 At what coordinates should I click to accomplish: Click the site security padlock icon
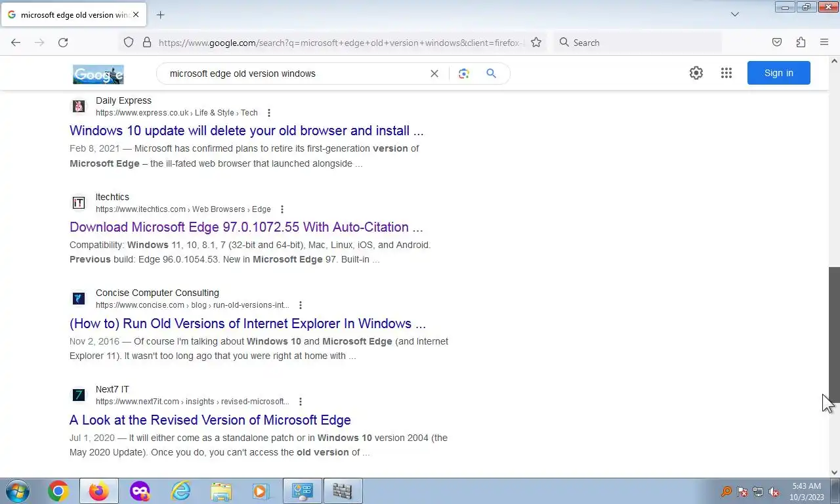[147, 42]
